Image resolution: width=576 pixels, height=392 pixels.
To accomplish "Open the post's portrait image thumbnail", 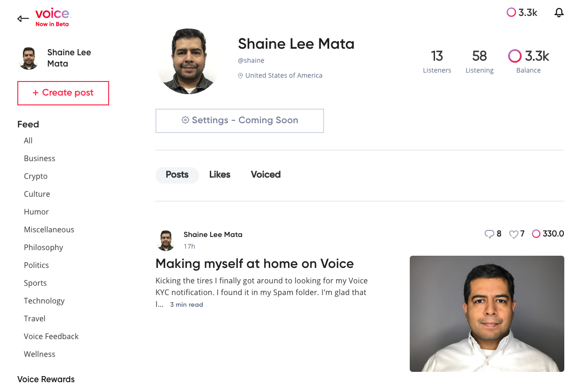I will pos(487,314).
